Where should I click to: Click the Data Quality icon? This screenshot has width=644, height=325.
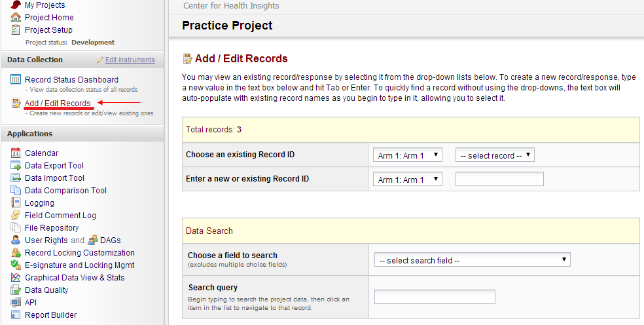(16, 290)
